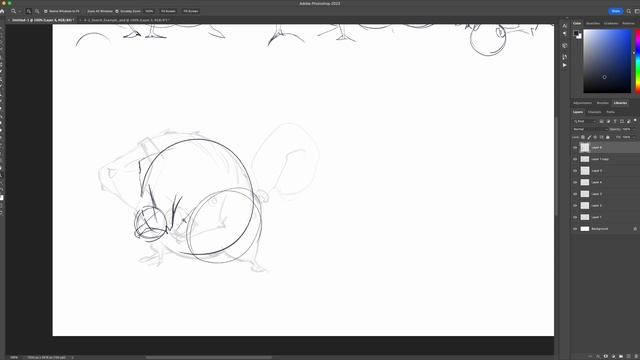
Task: Lock all attributes padlock icon
Action: click(x=607, y=137)
